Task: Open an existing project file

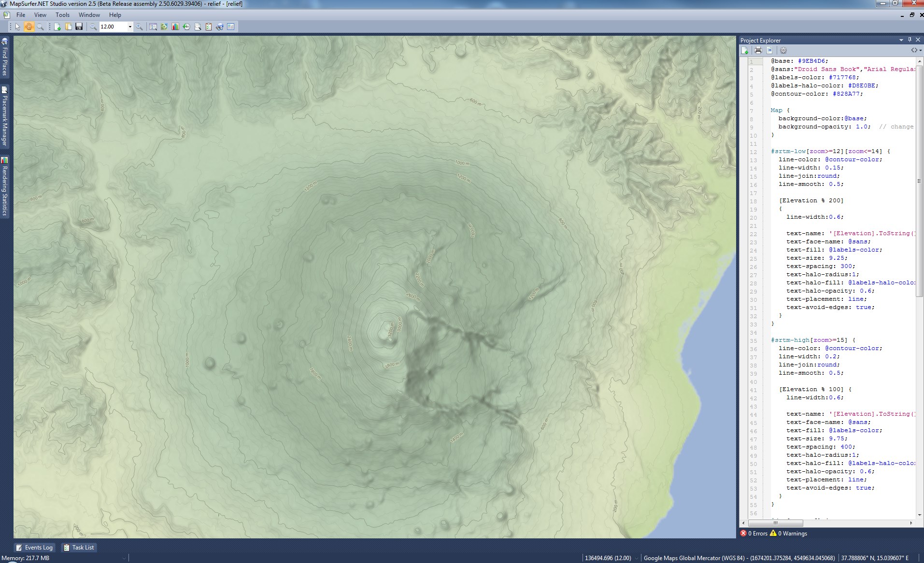Action: click(x=69, y=27)
